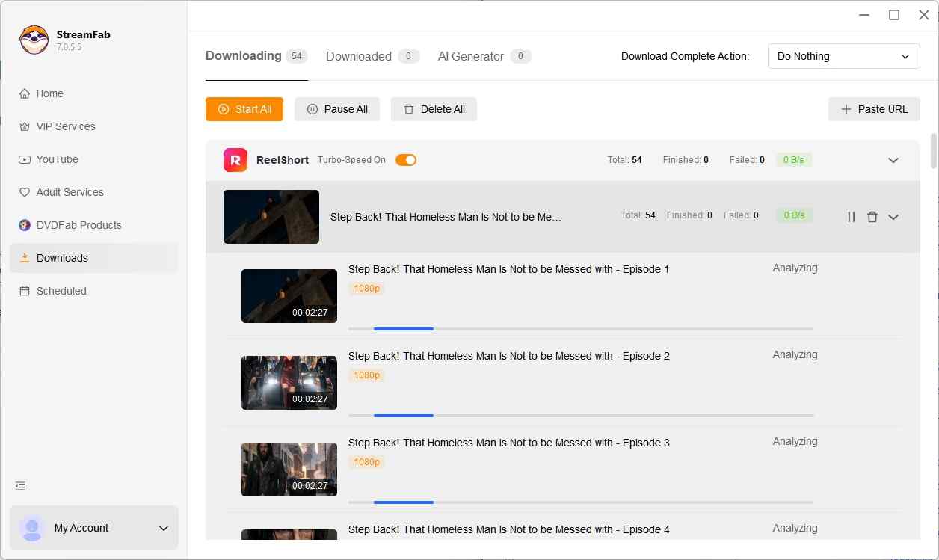Click the VIP Services gift icon

pos(25,126)
